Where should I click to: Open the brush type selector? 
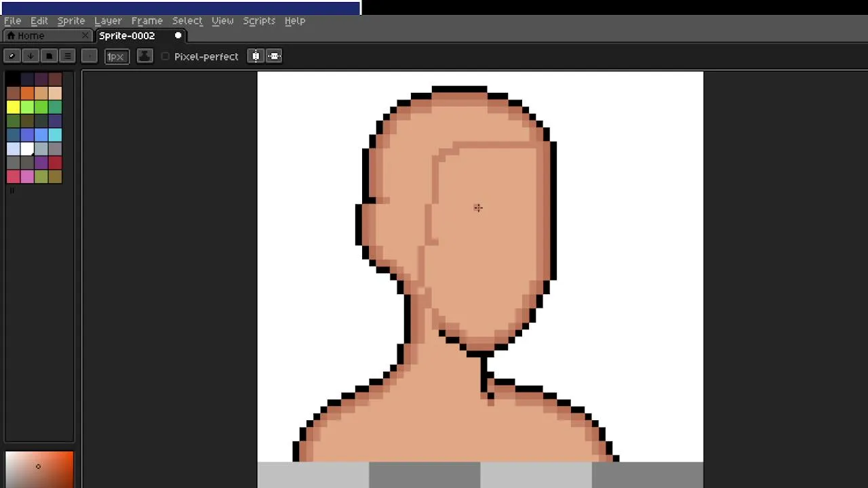[89, 56]
